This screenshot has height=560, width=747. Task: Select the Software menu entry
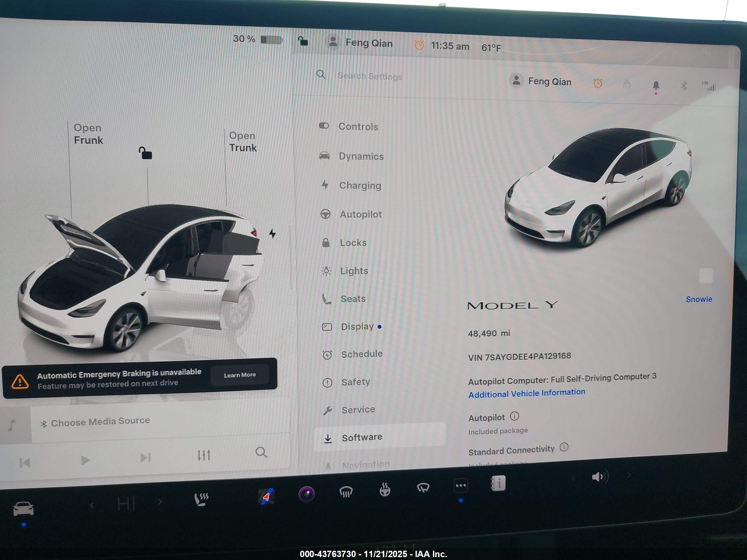click(x=380, y=437)
